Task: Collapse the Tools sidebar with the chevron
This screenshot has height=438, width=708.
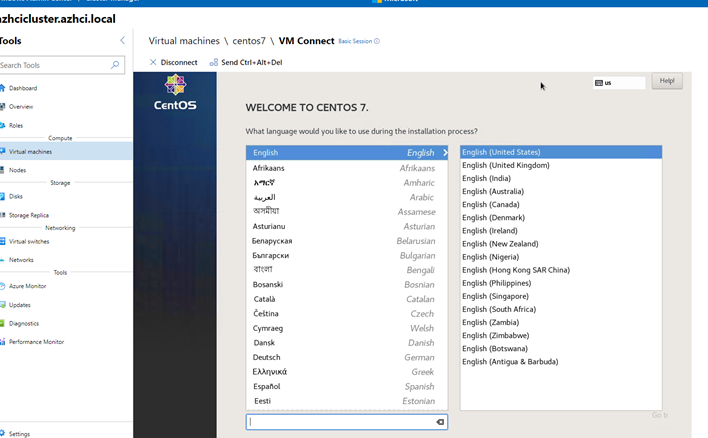Action: [122, 41]
